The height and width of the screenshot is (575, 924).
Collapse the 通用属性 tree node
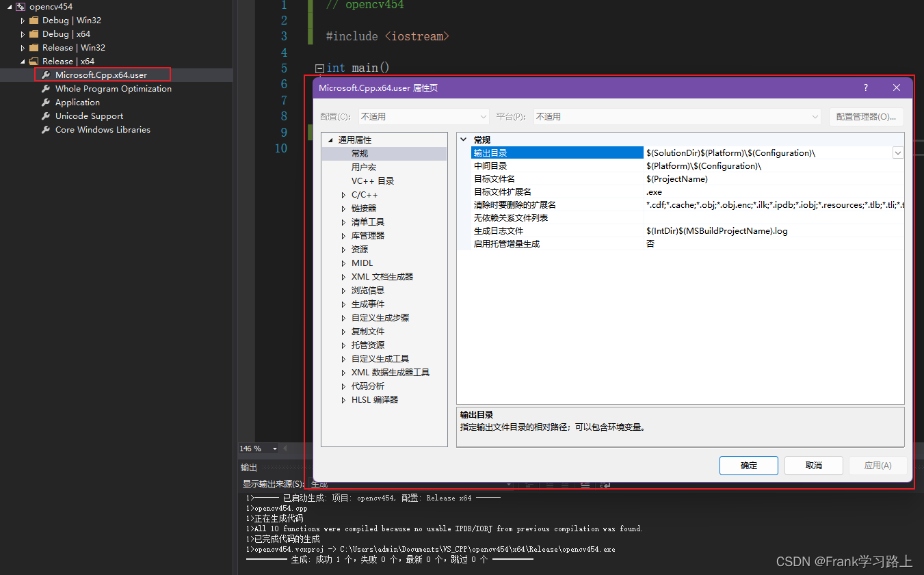click(x=330, y=140)
